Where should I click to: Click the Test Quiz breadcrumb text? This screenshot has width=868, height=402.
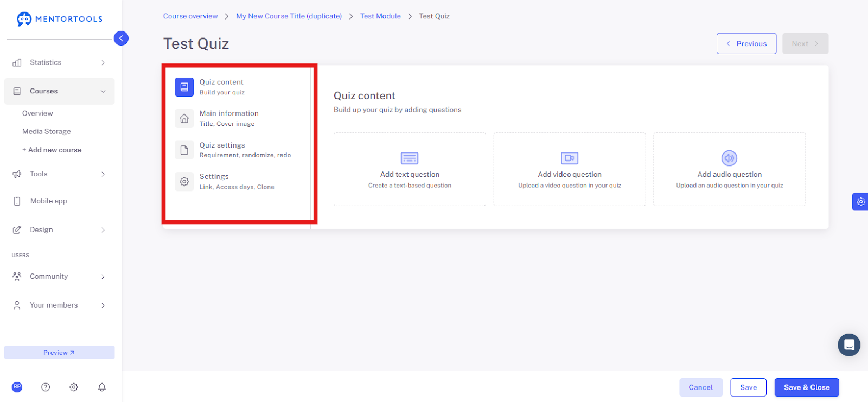pyautogui.click(x=434, y=16)
